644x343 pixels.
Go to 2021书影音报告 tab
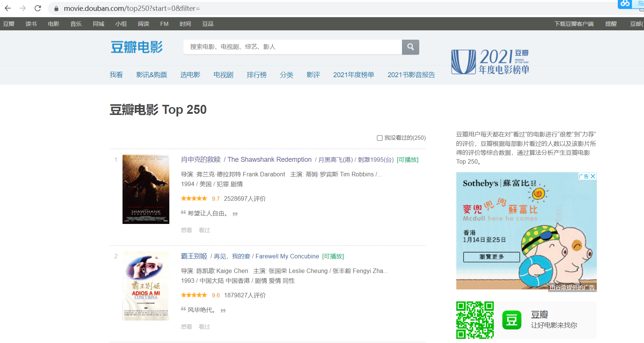coord(411,75)
